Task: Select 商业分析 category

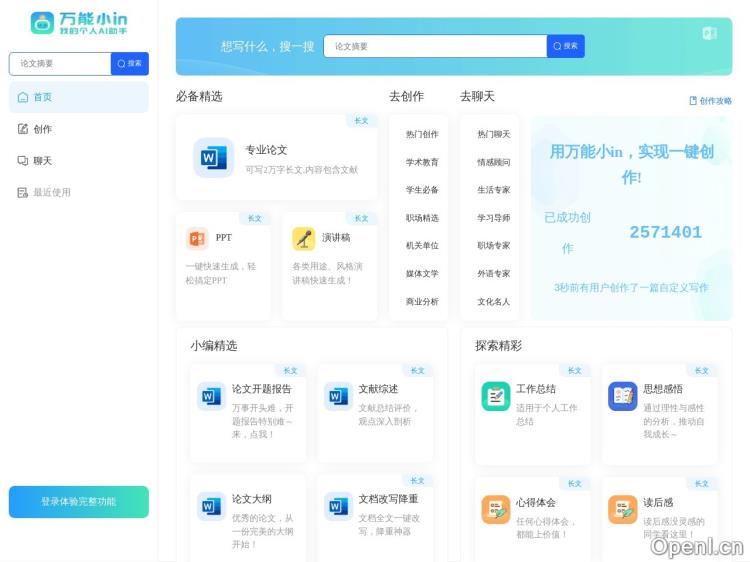Action: click(x=422, y=301)
